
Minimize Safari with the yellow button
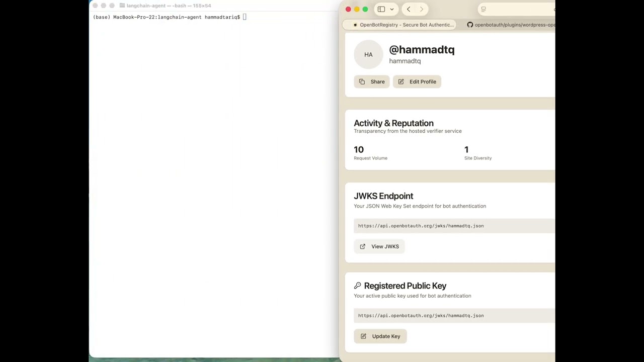[357, 9]
